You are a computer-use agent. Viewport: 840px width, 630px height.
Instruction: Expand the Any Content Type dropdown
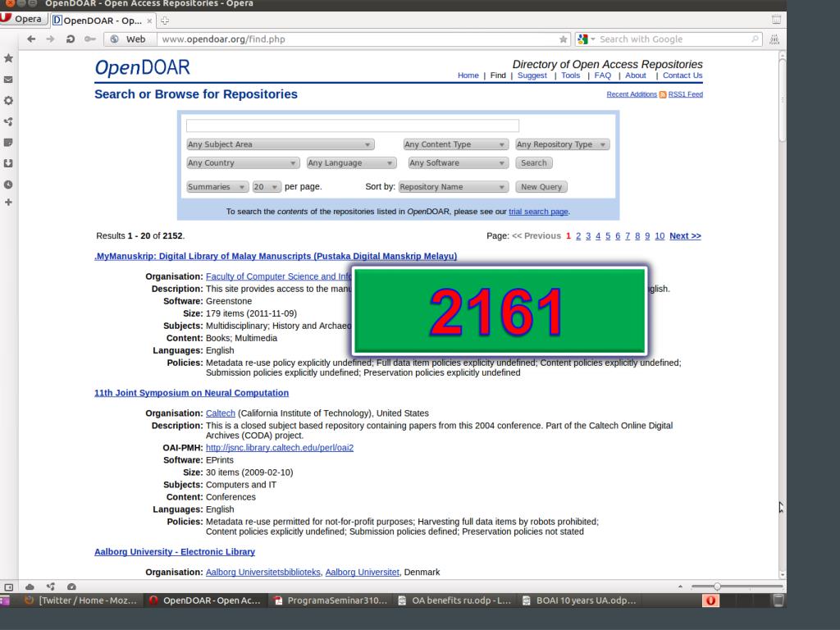pos(455,144)
